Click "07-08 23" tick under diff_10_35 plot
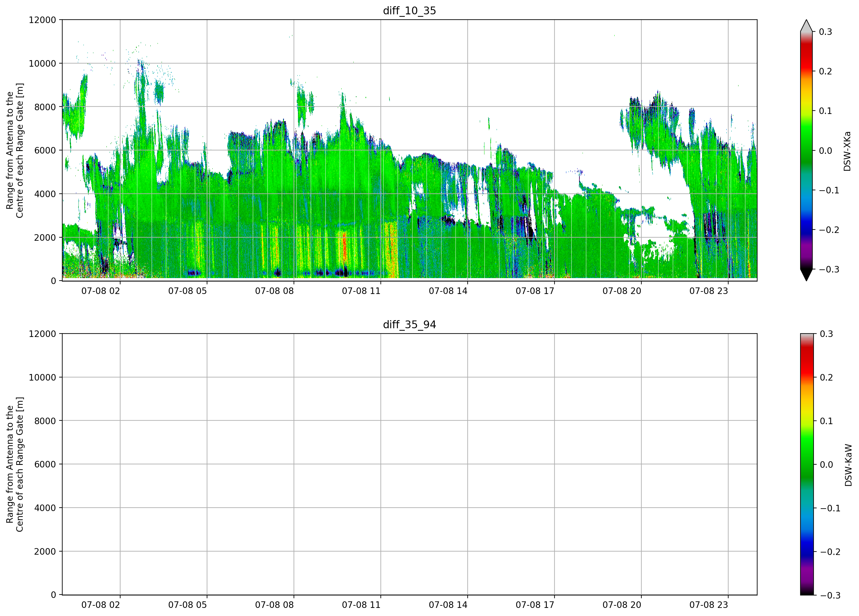Image resolution: width=859 pixels, height=616 pixels. pos(709,291)
